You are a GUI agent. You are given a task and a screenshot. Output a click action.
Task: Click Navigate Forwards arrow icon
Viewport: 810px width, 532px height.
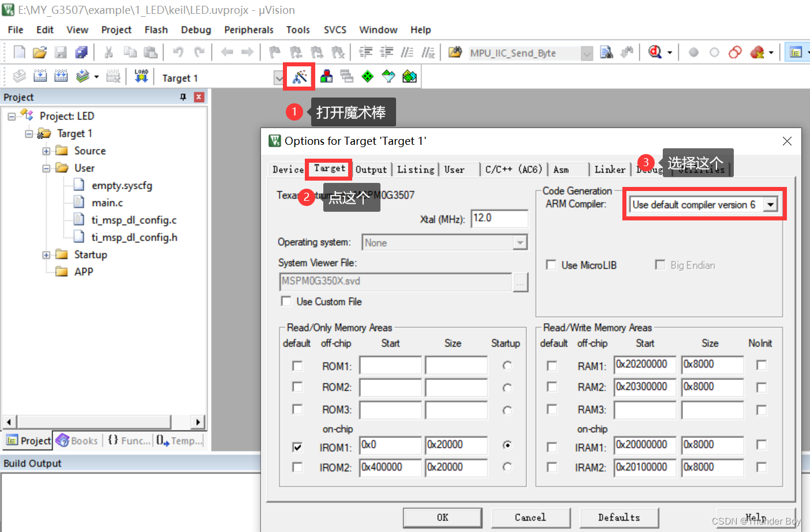tap(247, 53)
